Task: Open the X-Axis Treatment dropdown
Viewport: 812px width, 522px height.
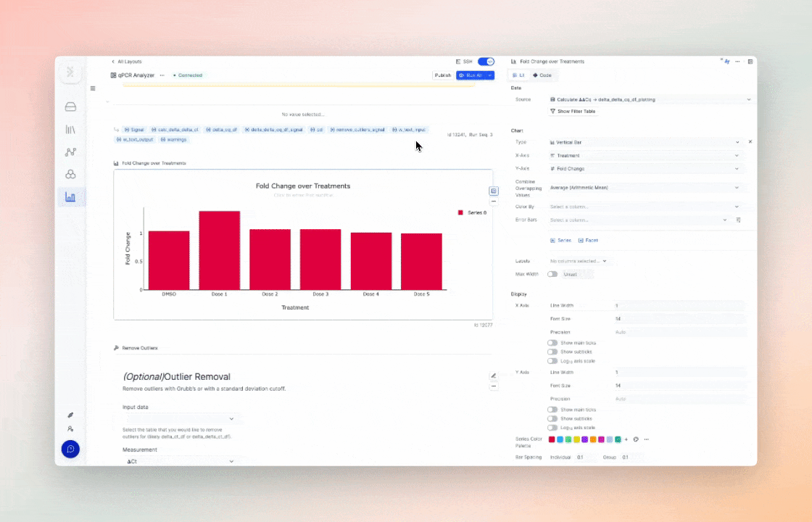Action: tap(645, 155)
